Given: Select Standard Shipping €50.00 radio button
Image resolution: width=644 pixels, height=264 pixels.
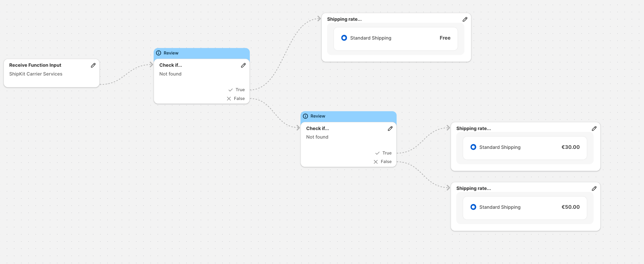Looking at the screenshot, I should (473, 207).
